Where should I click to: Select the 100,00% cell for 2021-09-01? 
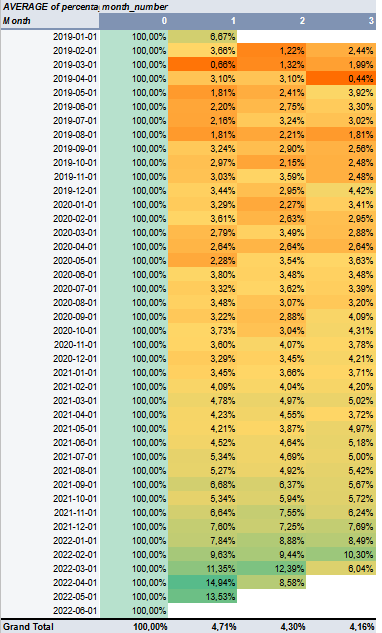pos(134,484)
